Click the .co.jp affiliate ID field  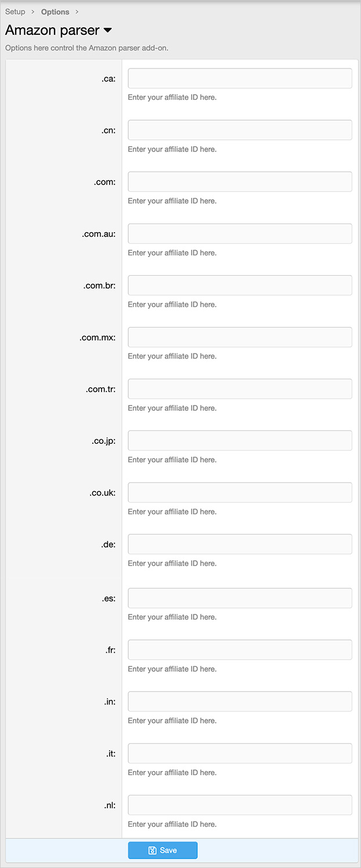(x=240, y=440)
